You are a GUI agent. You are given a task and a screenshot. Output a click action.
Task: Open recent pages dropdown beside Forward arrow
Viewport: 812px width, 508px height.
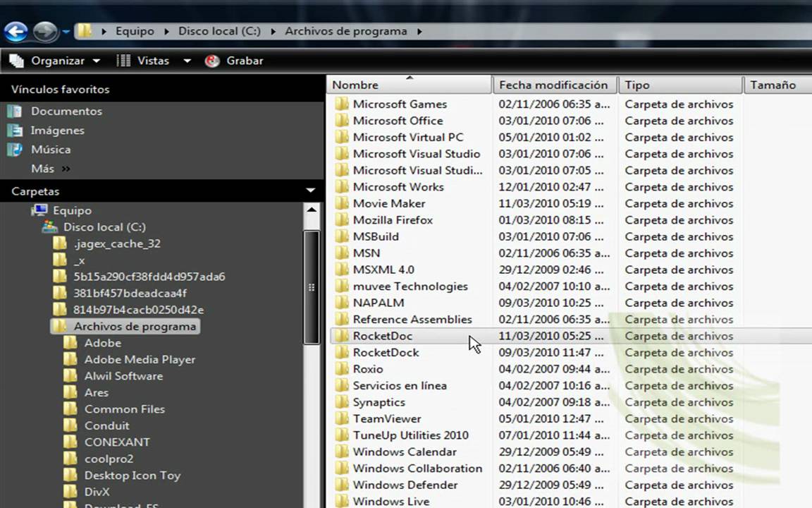coord(66,32)
